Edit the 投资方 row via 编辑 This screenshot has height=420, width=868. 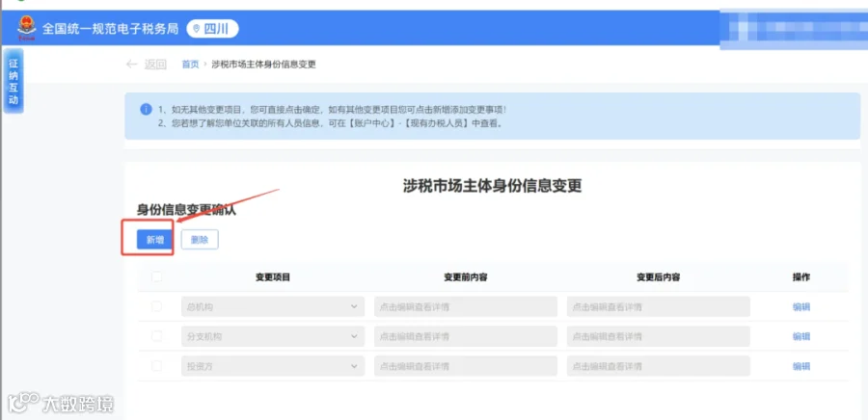(801, 366)
